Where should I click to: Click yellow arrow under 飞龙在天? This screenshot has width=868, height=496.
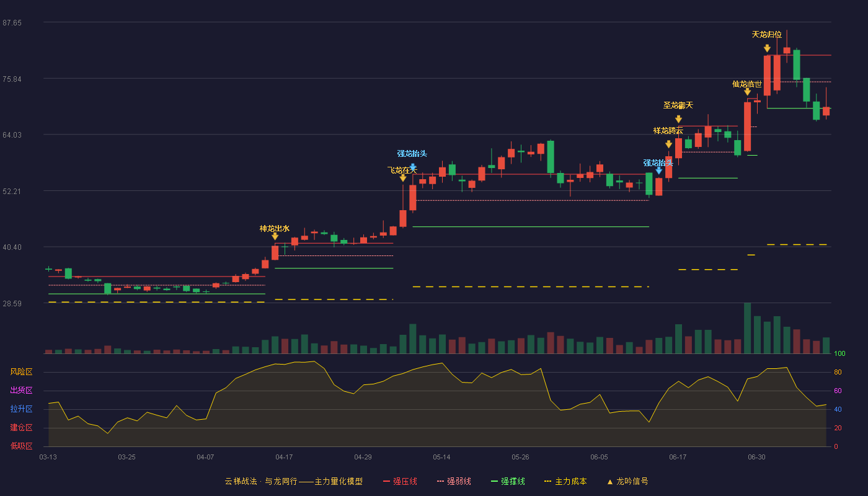[403, 178]
